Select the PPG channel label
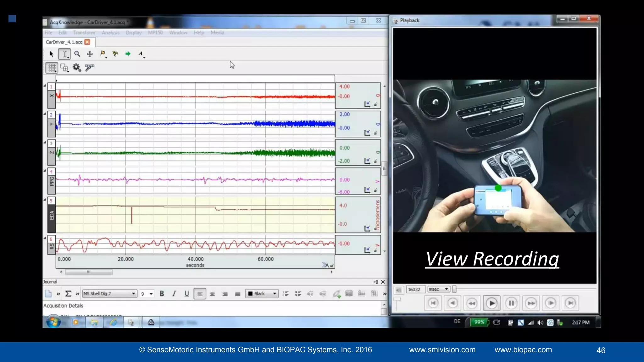The height and width of the screenshot is (362, 644). coord(52,184)
